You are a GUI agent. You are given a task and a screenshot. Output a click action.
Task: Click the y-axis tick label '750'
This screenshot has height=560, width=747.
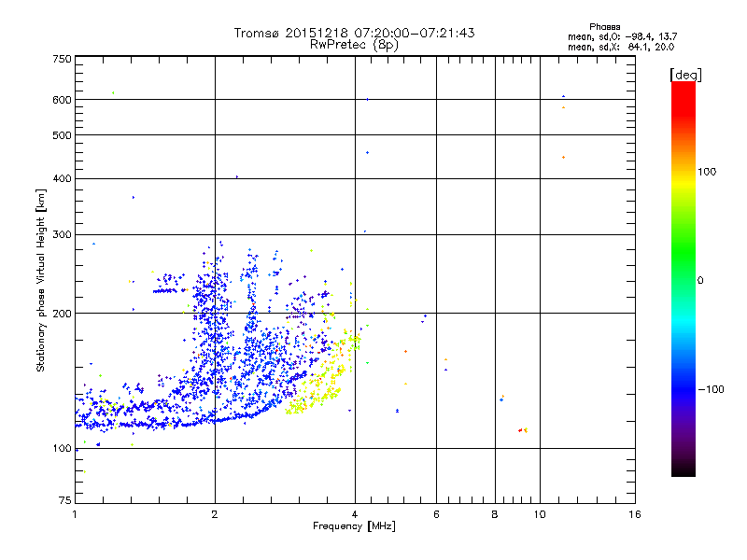(x=63, y=59)
